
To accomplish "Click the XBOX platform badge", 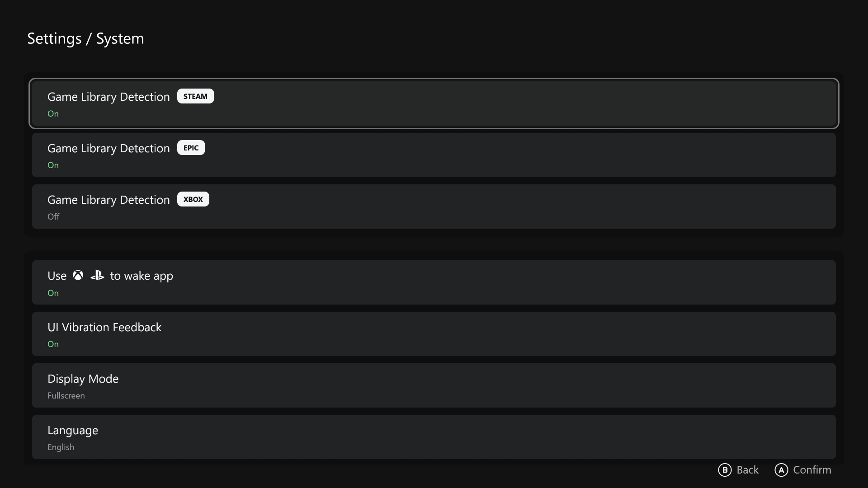I will coord(193,199).
